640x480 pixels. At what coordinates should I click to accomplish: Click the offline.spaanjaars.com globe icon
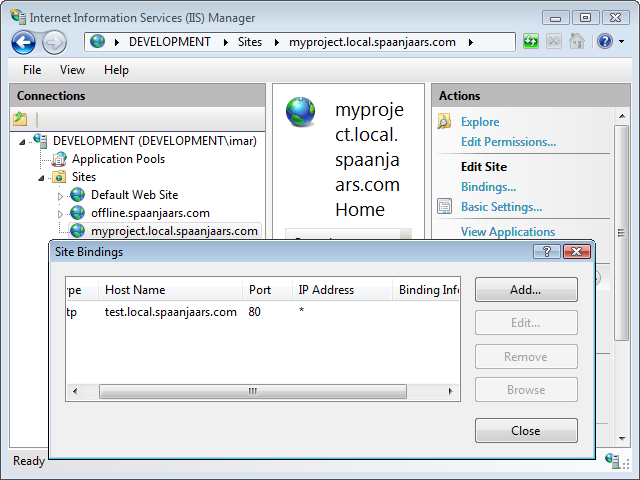[78, 213]
